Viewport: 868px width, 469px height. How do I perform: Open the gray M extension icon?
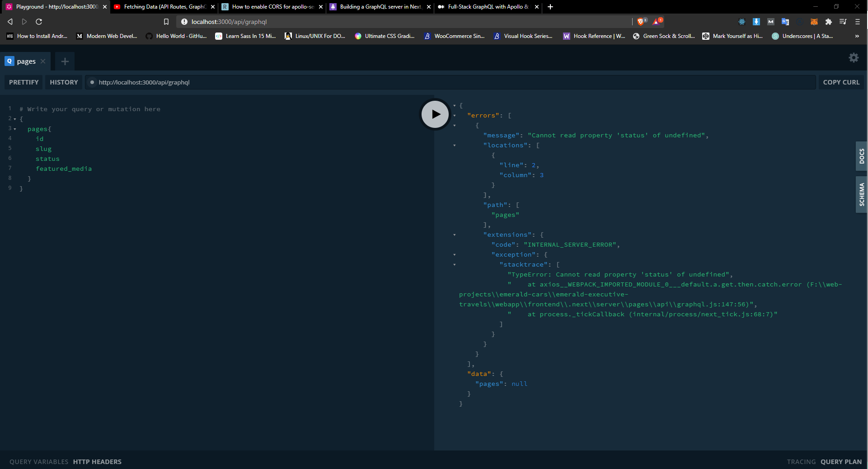pos(771,22)
